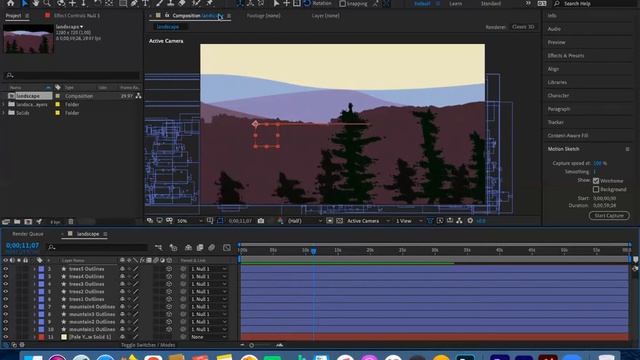Click the trees1 Outlines purple label swatch
Screen dimensions: 640x360
click(41, 299)
